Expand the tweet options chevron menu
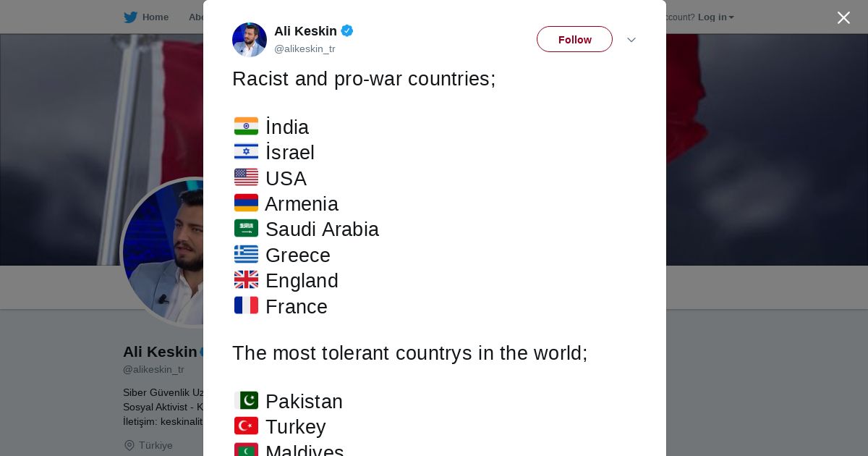The height and width of the screenshot is (456, 868). [x=631, y=40]
